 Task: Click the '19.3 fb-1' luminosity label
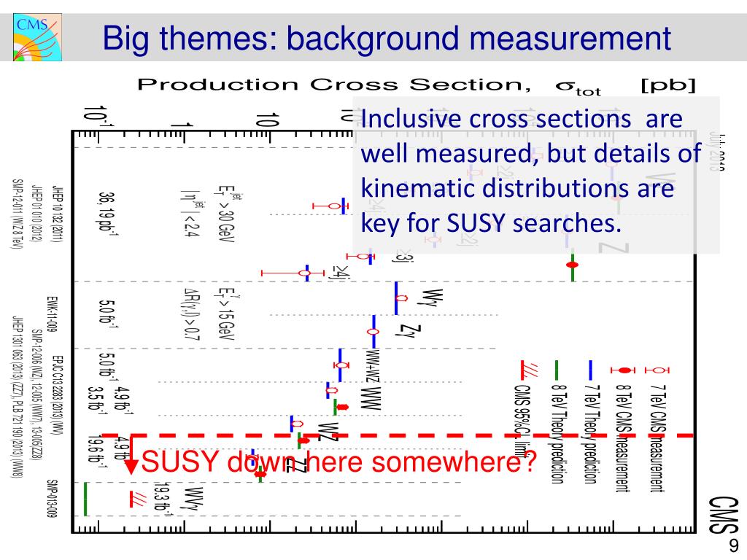tap(163, 500)
